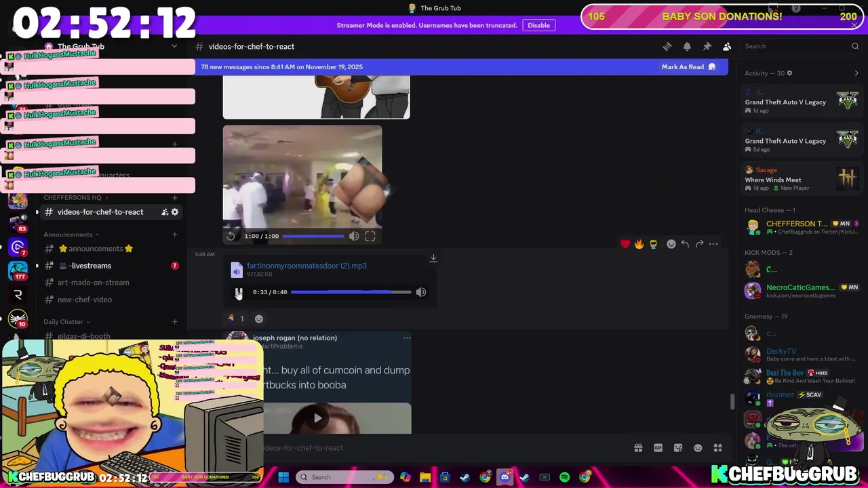Mute the mp3 audio volume
The width and height of the screenshot is (868, 488).
(421, 292)
